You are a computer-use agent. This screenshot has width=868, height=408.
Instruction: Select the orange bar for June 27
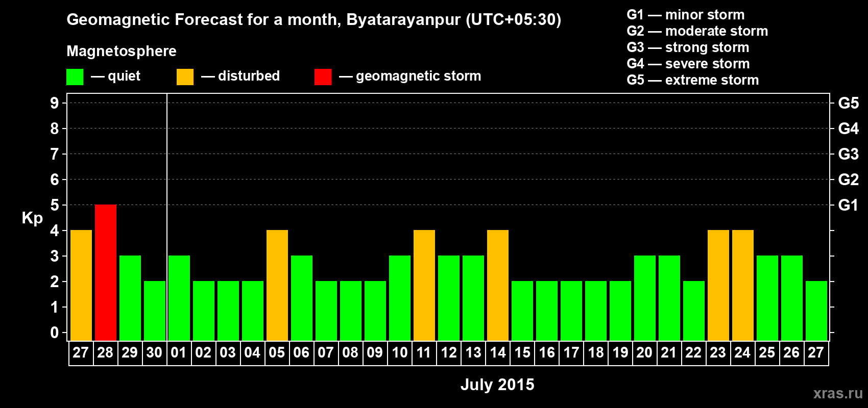click(x=81, y=286)
